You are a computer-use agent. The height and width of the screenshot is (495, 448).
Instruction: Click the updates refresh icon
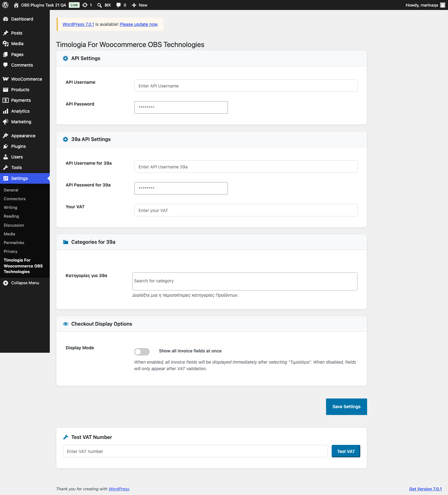(85, 5)
